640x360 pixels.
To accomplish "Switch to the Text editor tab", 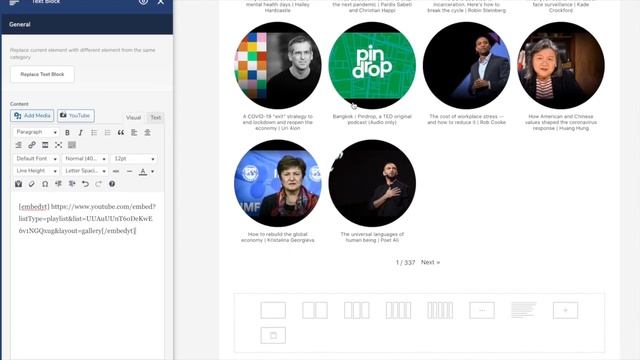I will pos(156,118).
